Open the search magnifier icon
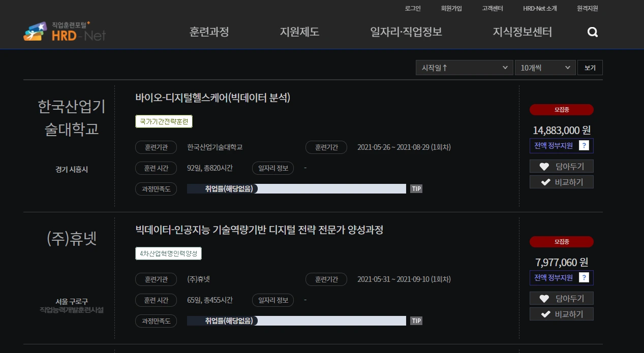644x353 pixels. coord(593,33)
